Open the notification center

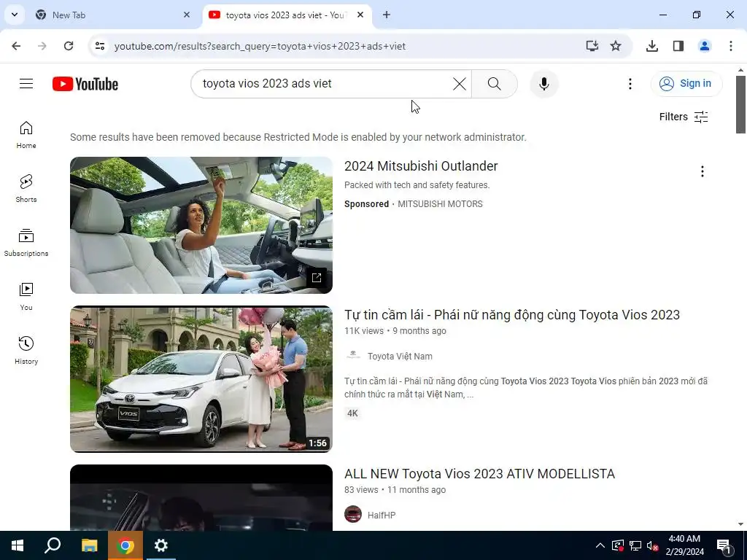point(724,545)
